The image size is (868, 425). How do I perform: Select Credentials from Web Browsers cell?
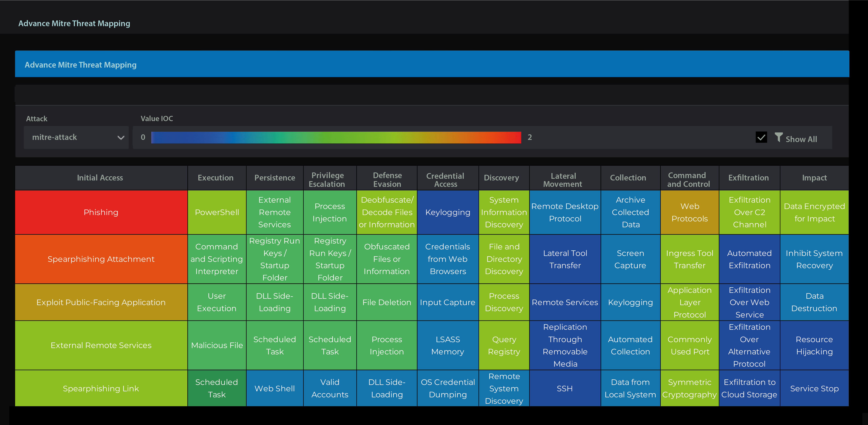(x=448, y=259)
